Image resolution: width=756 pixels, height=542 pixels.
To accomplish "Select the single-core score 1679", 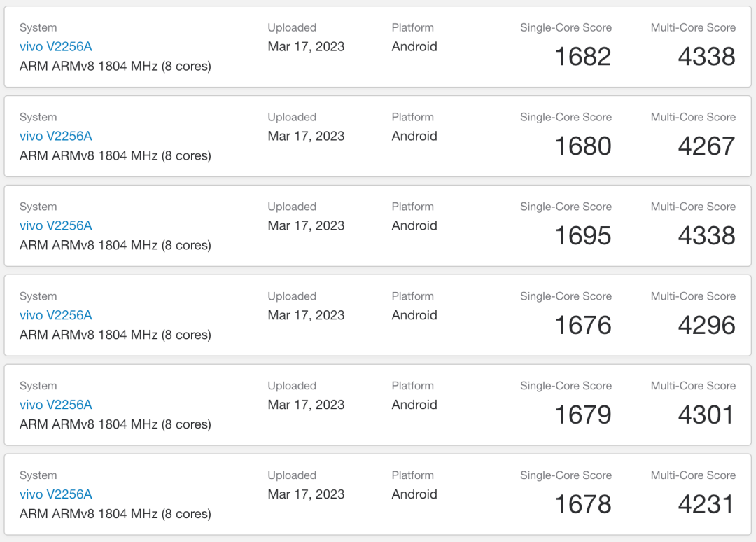I will tap(582, 415).
